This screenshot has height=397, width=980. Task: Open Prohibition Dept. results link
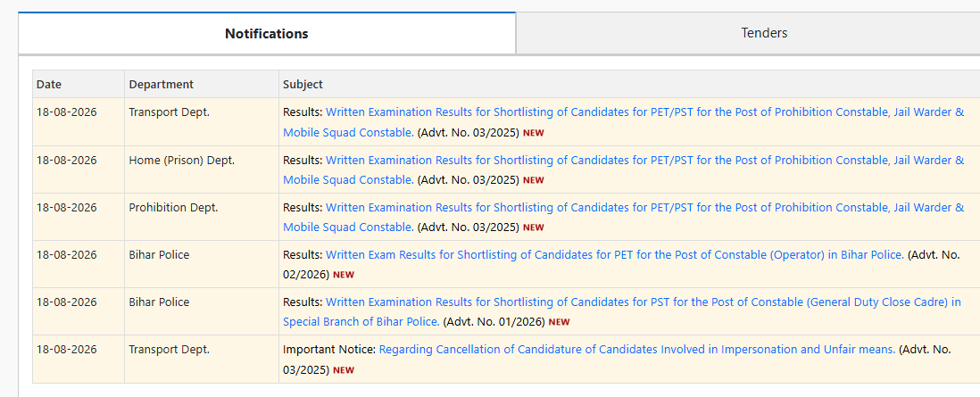pos(623,217)
